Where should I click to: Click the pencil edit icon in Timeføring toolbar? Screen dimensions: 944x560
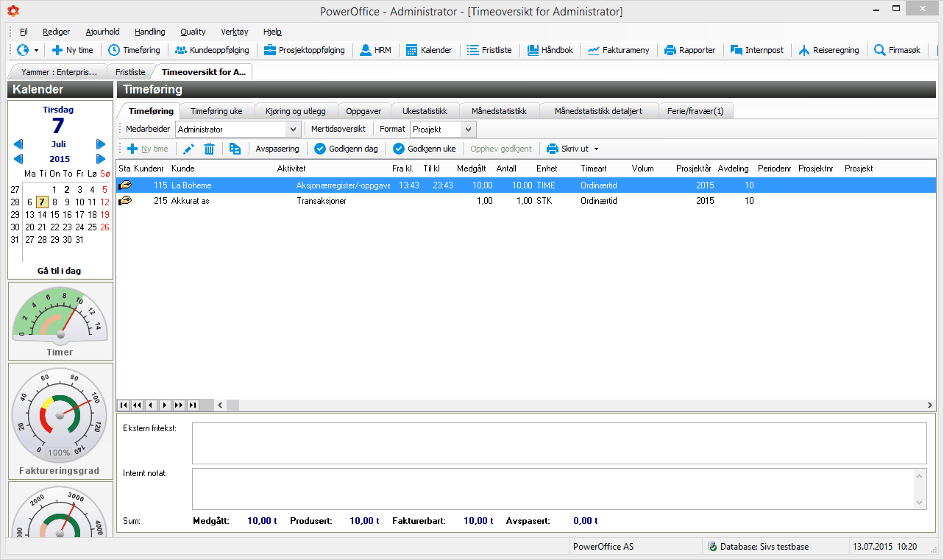(189, 149)
